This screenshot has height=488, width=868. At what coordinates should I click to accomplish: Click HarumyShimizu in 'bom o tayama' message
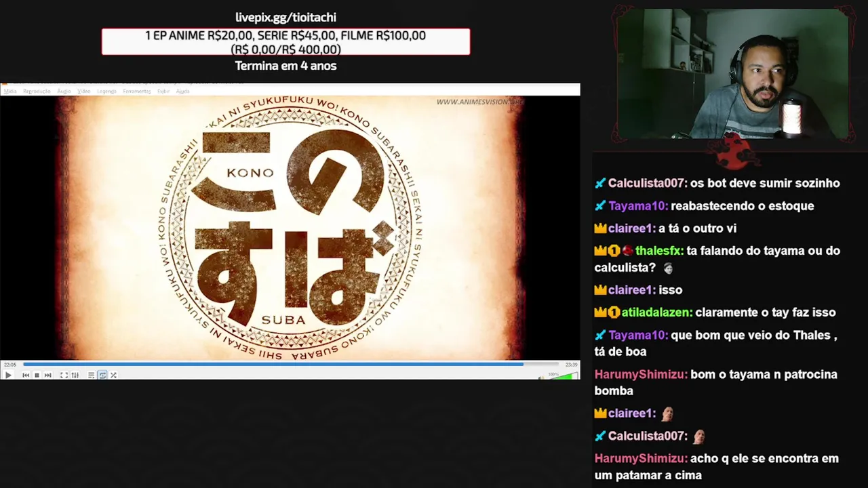[x=641, y=374]
